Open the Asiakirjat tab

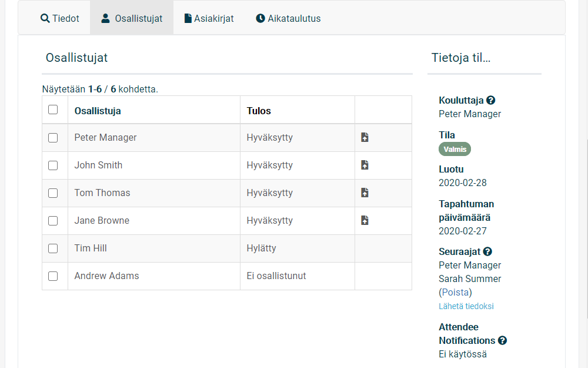click(209, 18)
